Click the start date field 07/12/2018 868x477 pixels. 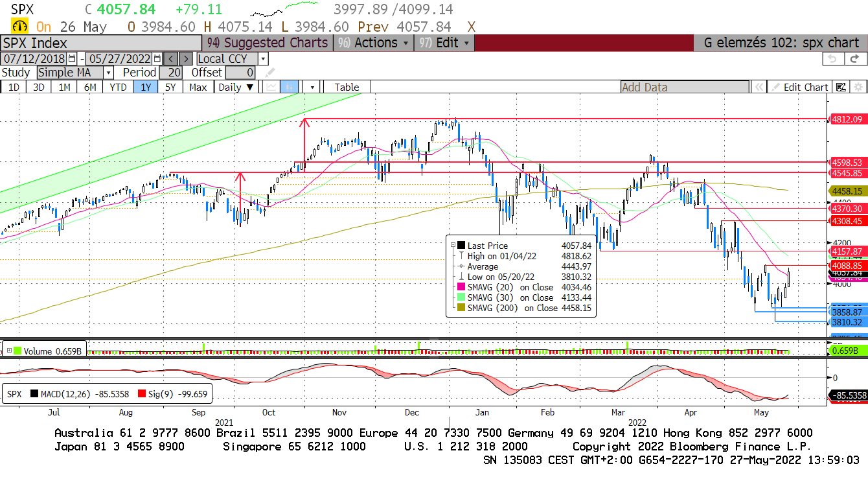tap(34, 58)
